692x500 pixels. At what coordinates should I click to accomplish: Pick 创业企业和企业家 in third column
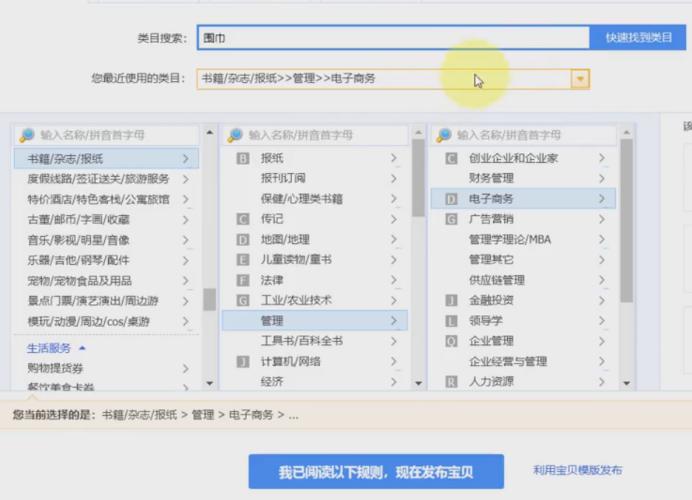click(x=523, y=158)
